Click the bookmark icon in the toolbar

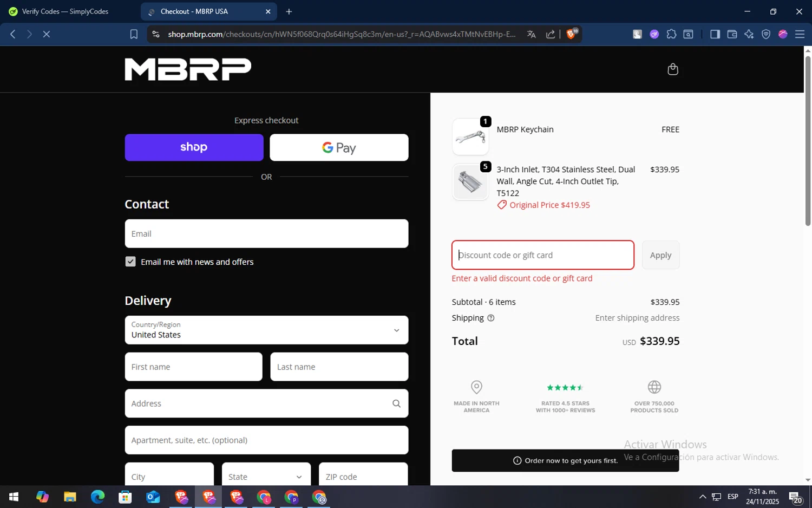point(134,34)
